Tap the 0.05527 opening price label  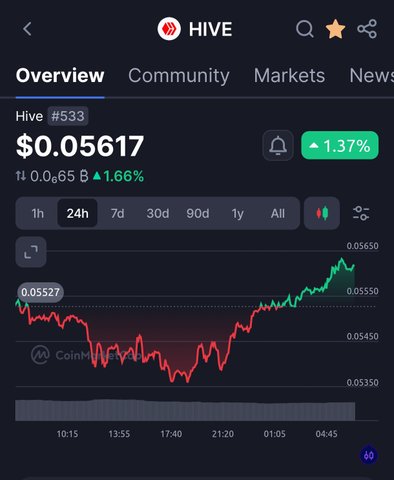tap(40, 292)
